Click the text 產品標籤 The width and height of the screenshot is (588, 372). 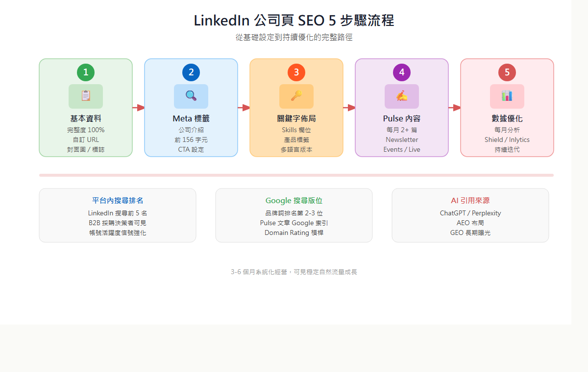pos(296,139)
